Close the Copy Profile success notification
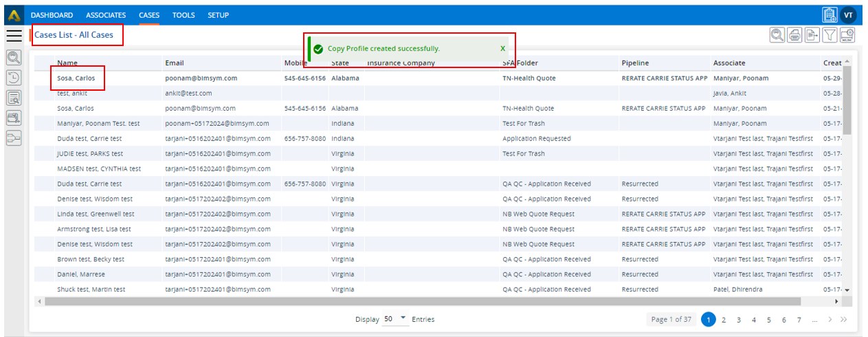Viewport: 868px width, 337px height. (502, 49)
